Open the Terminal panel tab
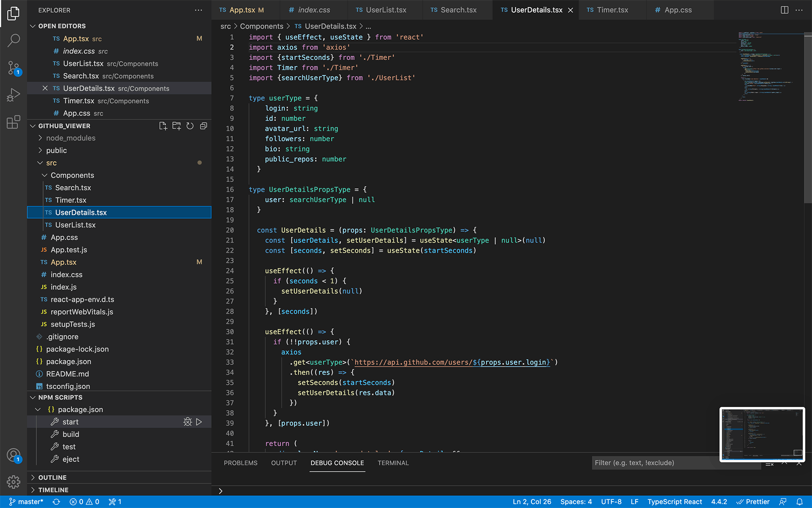Image resolution: width=812 pixels, height=508 pixels. coord(393,463)
